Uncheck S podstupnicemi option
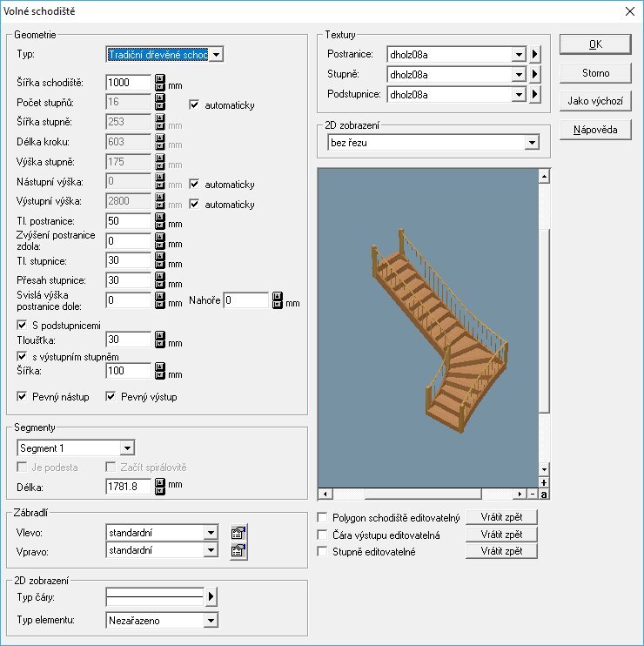This screenshot has height=646, width=644. pos(23,325)
